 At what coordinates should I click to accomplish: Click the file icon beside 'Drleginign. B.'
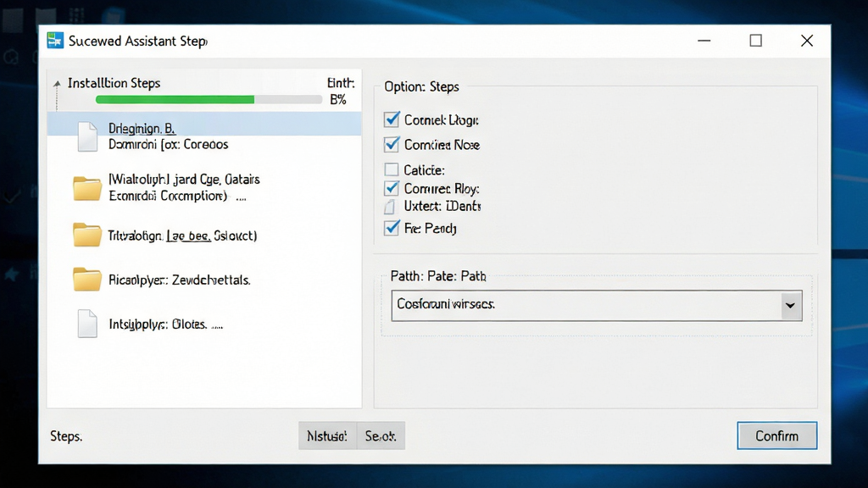[87, 136]
